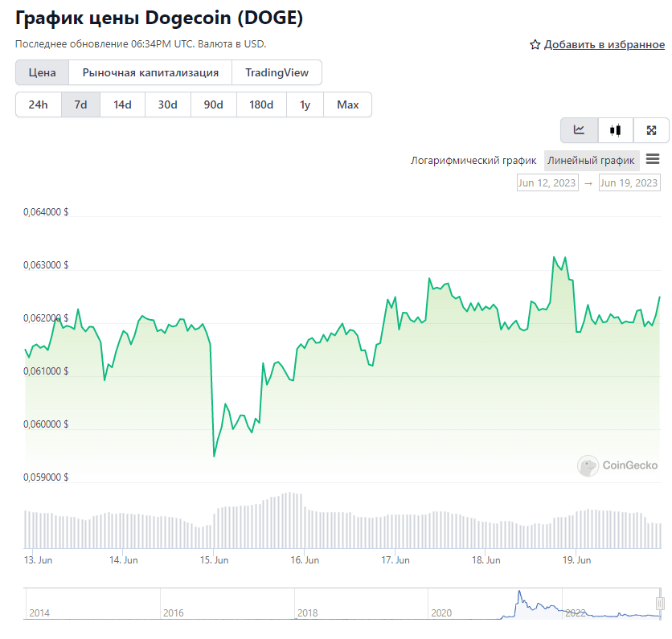Viewport: 672px width, 639px height.
Task: Click 2016 on the navigator timeline
Action: click(173, 612)
